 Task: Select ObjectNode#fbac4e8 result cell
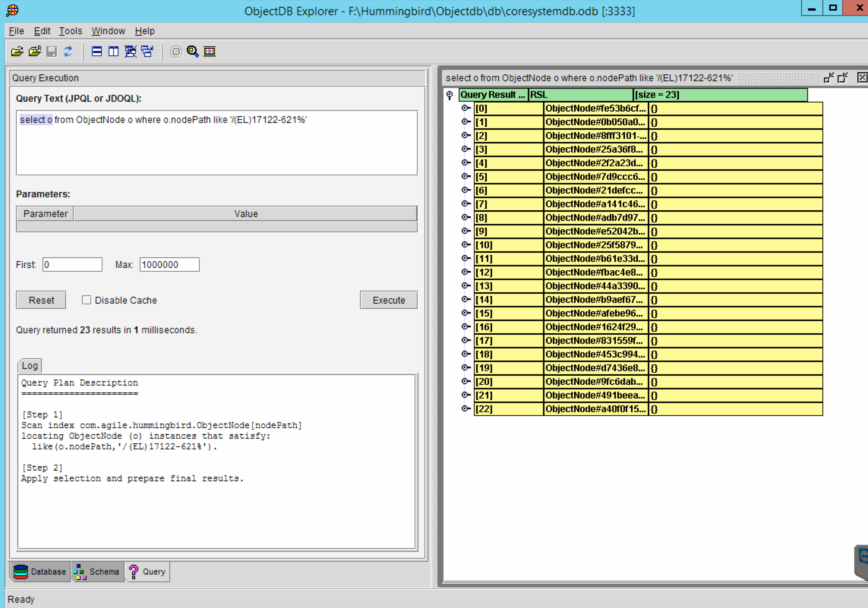pyautogui.click(x=595, y=272)
